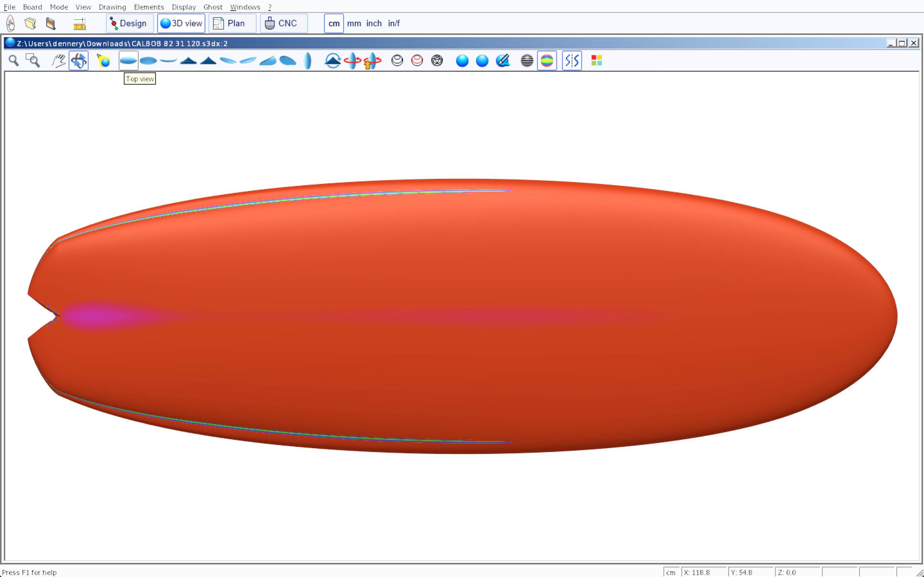Switch to the vertical nose-on view icon
This screenshot has height=577, width=924.
(x=308, y=61)
